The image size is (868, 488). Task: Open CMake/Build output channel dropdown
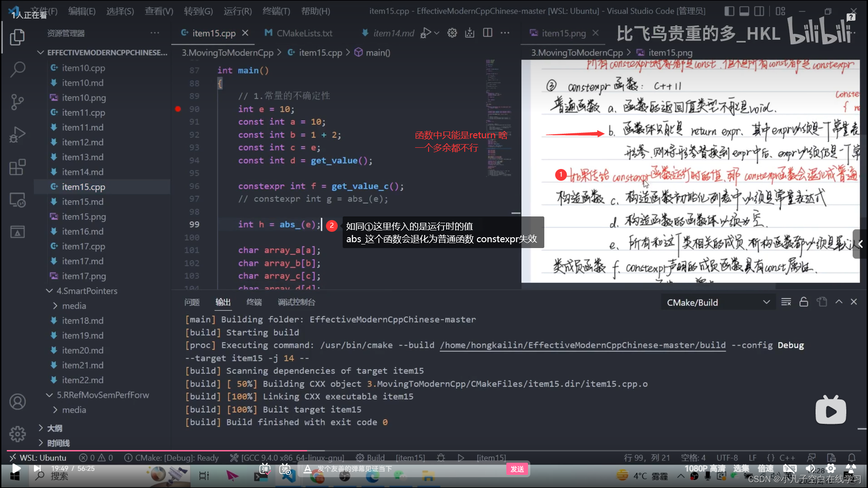pyautogui.click(x=718, y=302)
